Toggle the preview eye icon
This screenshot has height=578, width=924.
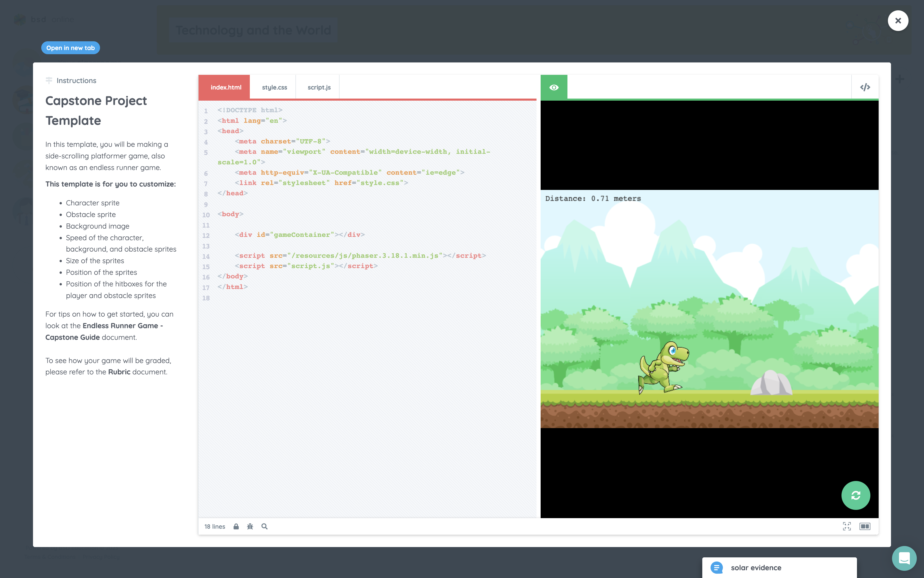[x=554, y=87]
